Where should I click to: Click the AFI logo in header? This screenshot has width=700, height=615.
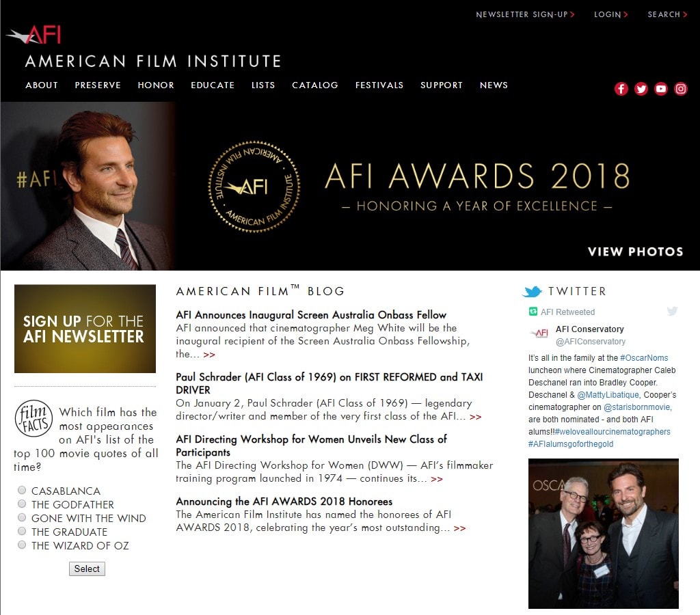[34, 35]
